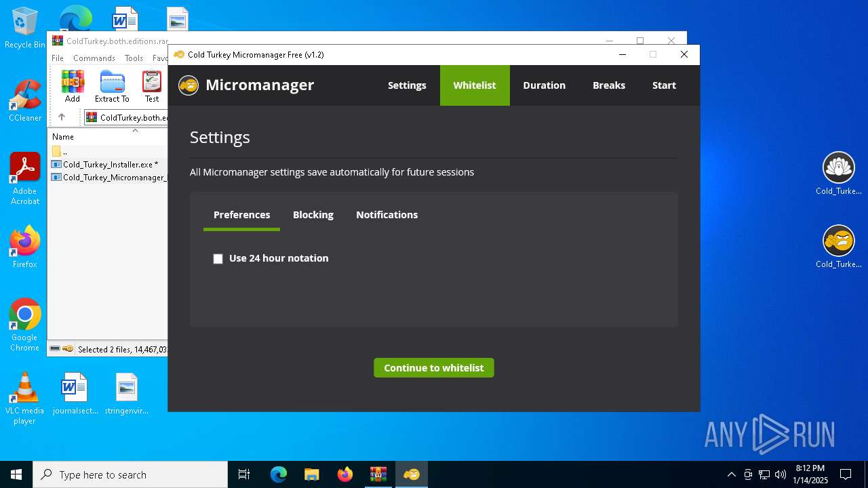Show hidden system tray icons
The image size is (868, 488).
731,474
